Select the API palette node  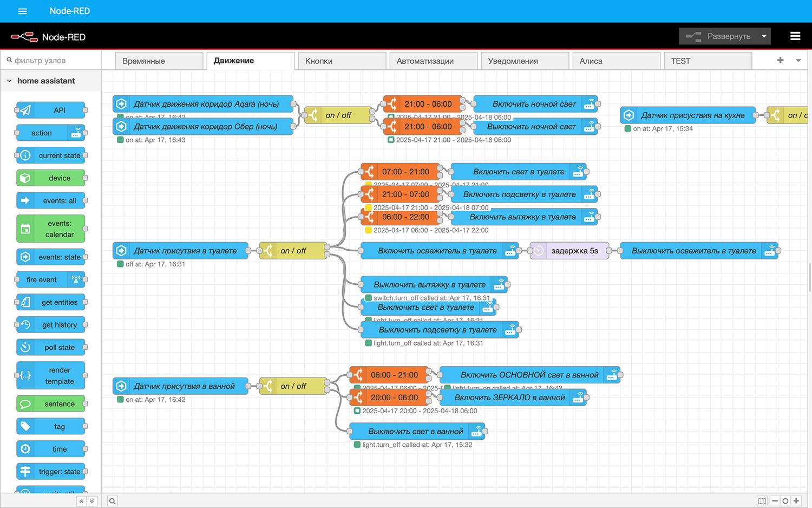pyautogui.click(x=51, y=110)
